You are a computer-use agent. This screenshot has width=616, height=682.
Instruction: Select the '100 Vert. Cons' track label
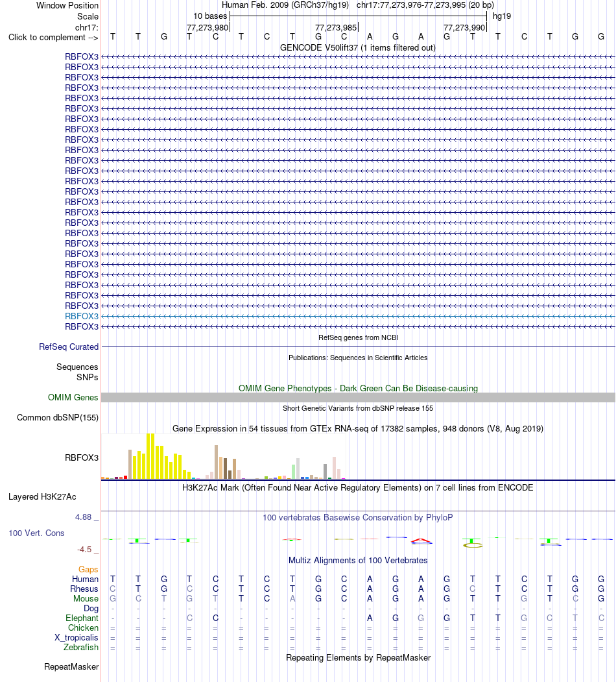[x=36, y=533]
